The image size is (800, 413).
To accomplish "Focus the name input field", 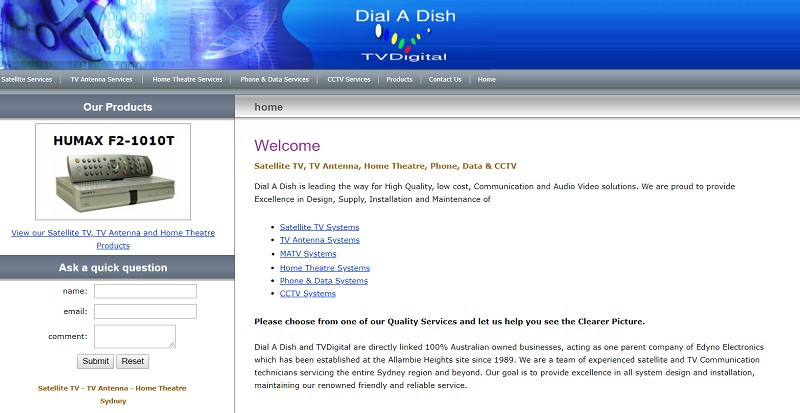I will 145,291.
